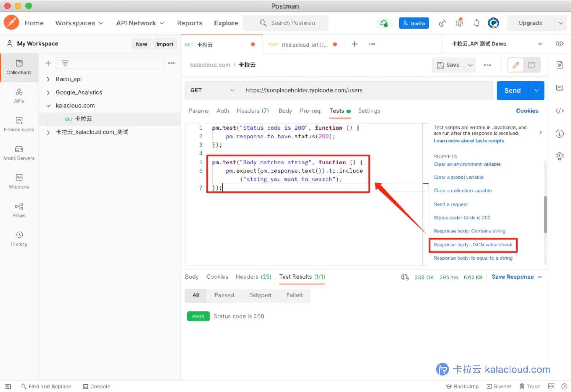Click the Postman logo icon

(11, 23)
